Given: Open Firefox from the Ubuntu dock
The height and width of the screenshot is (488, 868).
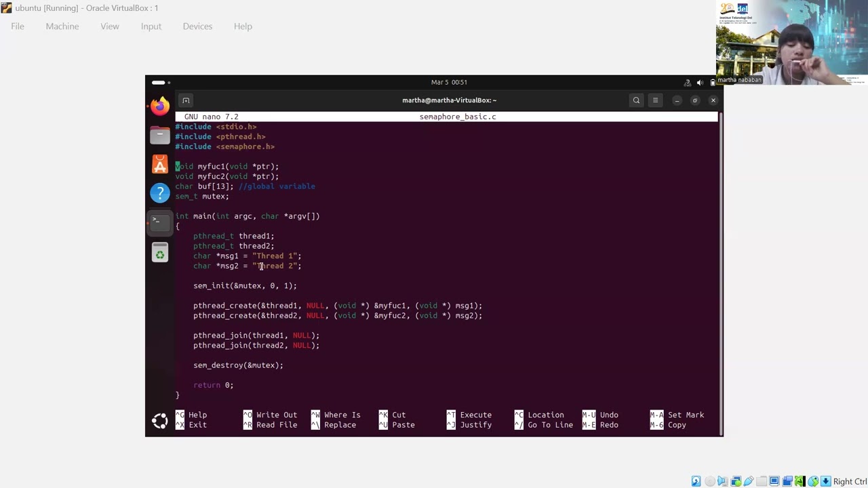Looking at the screenshot, I should (160, 106).
